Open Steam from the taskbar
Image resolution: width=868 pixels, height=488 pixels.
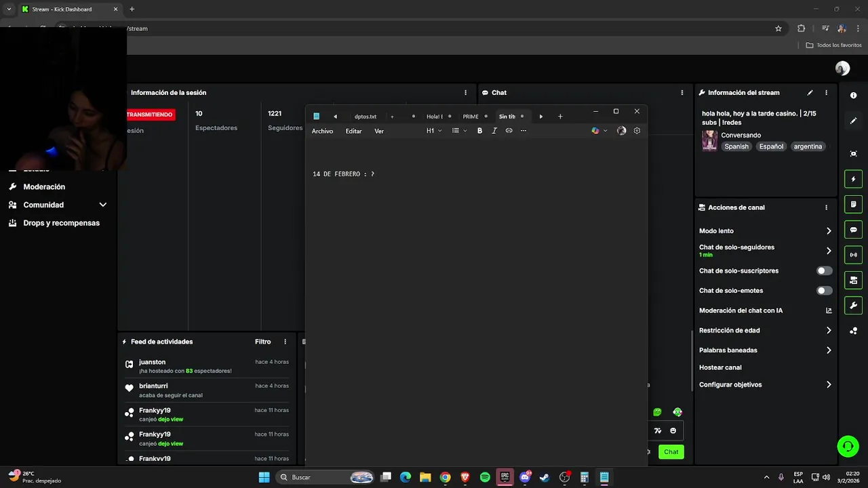click(x=544, y=477)
